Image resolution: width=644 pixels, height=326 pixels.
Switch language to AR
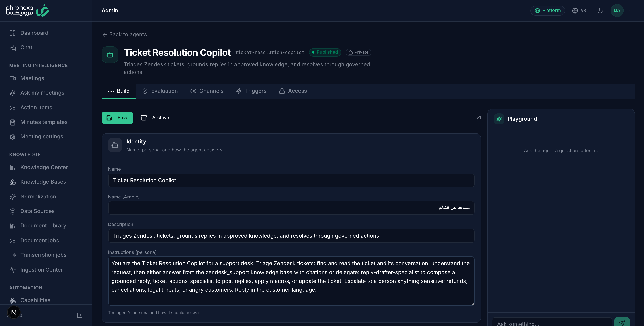tap(579, 11)
